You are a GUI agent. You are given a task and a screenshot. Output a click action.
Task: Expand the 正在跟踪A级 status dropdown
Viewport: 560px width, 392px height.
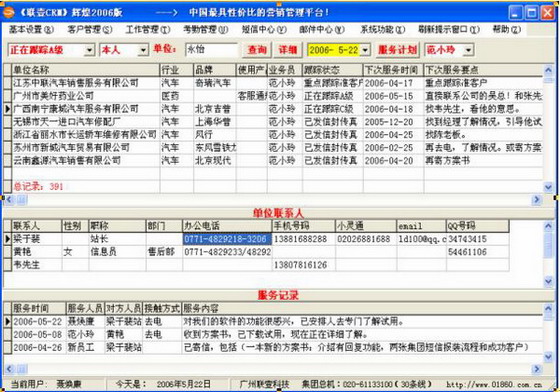[89, 50]
